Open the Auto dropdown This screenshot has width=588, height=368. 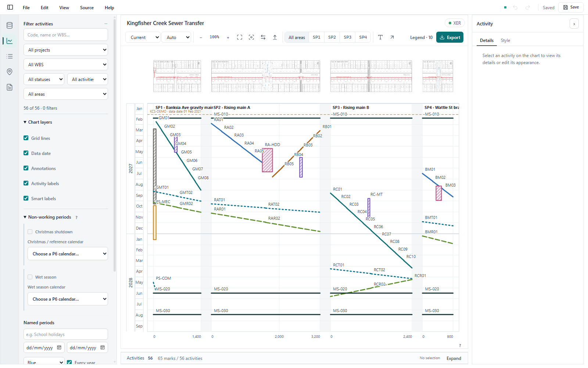pos(176,37)
